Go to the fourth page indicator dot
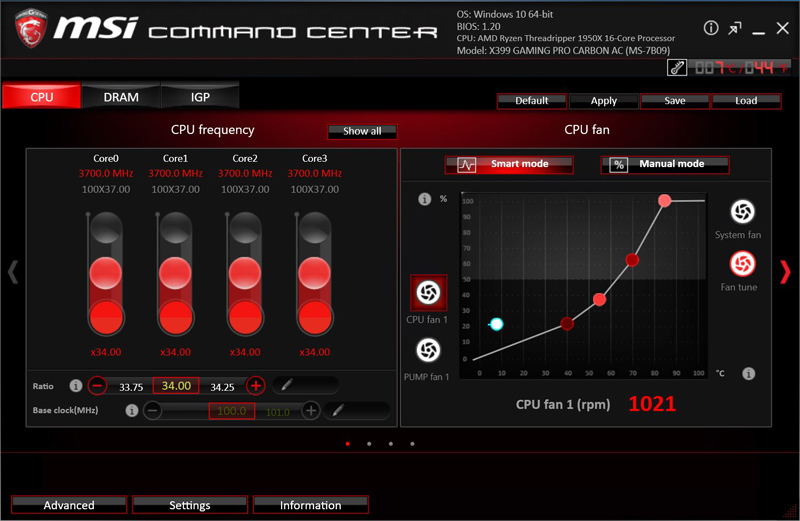Viewport: 800px width, 521px height. pos(412,444)
